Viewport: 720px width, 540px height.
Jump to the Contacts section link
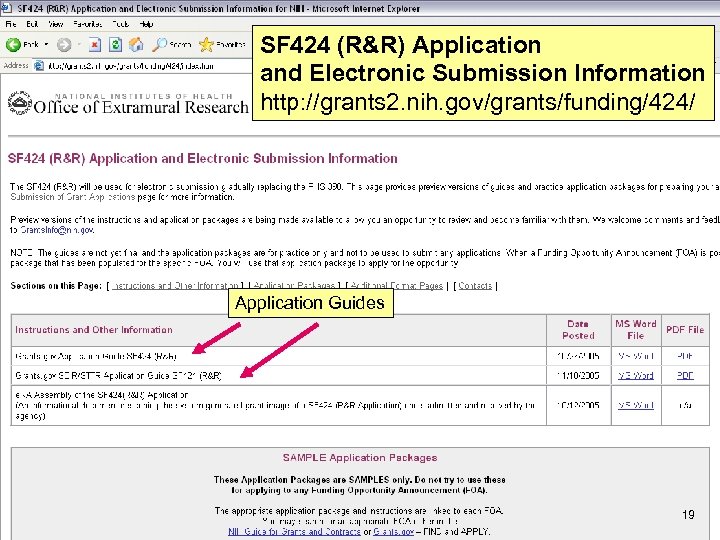tap(475, 286)
